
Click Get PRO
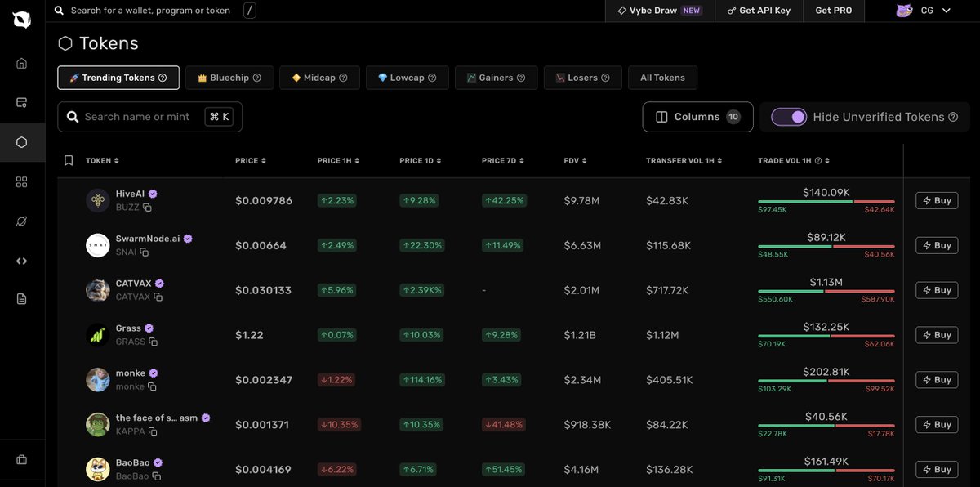(833, 11)
